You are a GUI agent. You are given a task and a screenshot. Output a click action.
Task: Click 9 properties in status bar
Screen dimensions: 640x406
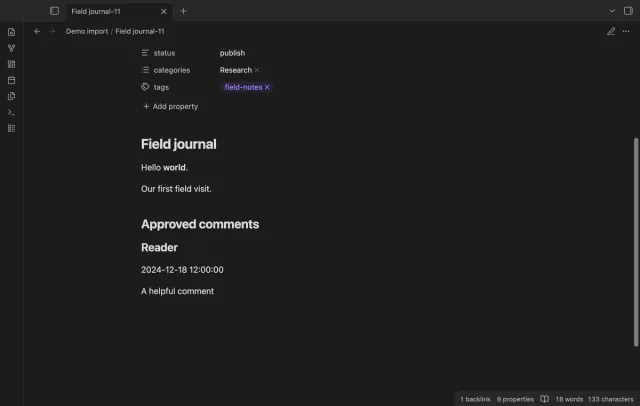click(x=515, y=399)
